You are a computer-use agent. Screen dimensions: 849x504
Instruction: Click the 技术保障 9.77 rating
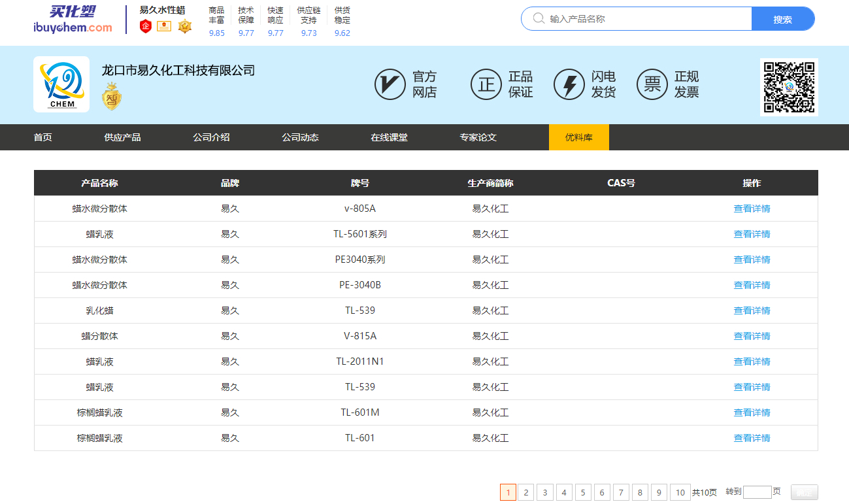click(x=246, y=22)
